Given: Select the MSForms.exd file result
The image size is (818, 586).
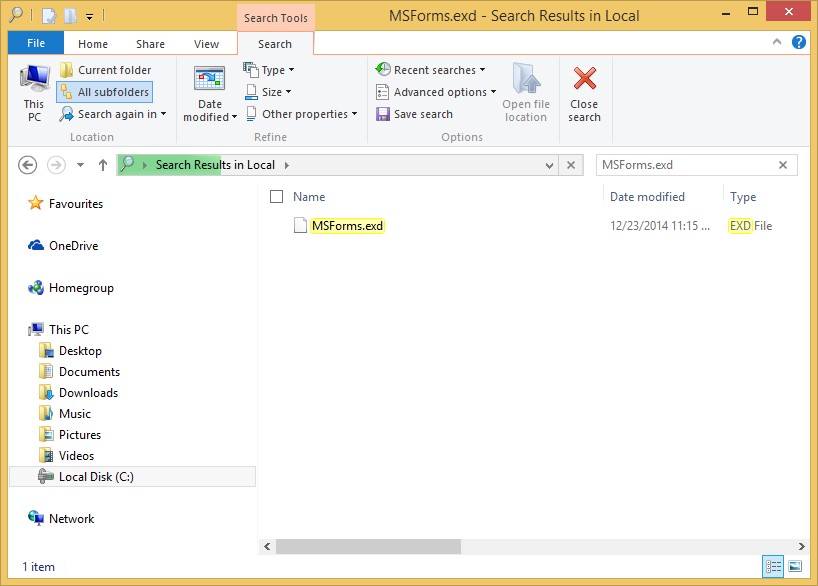Looking at the screenshot, I should click(347, 226).
